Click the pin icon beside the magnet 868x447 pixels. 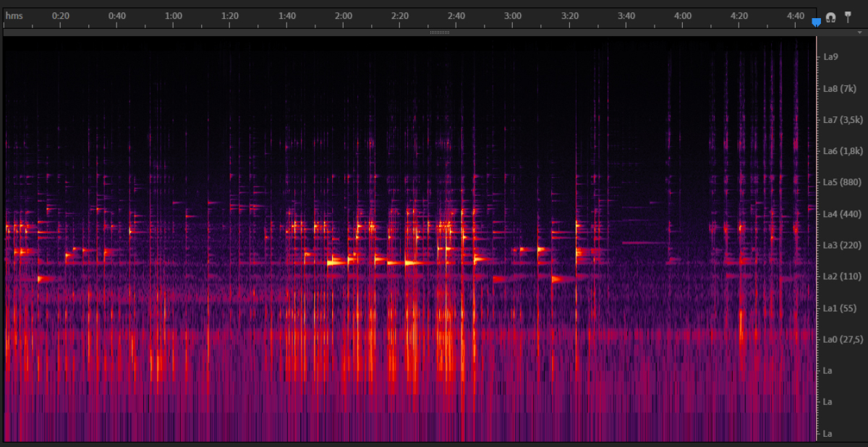tap(848, 17)
